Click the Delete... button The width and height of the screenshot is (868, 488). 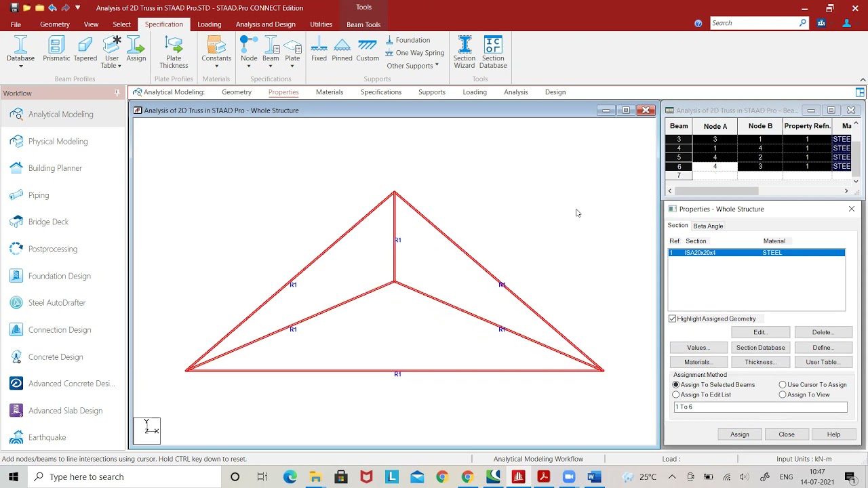823,332
